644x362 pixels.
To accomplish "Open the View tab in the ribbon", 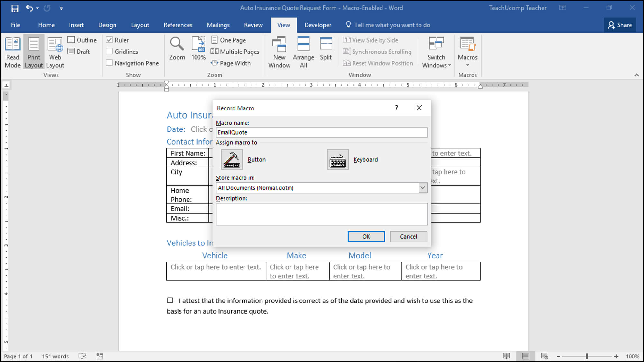I will 283,25.
